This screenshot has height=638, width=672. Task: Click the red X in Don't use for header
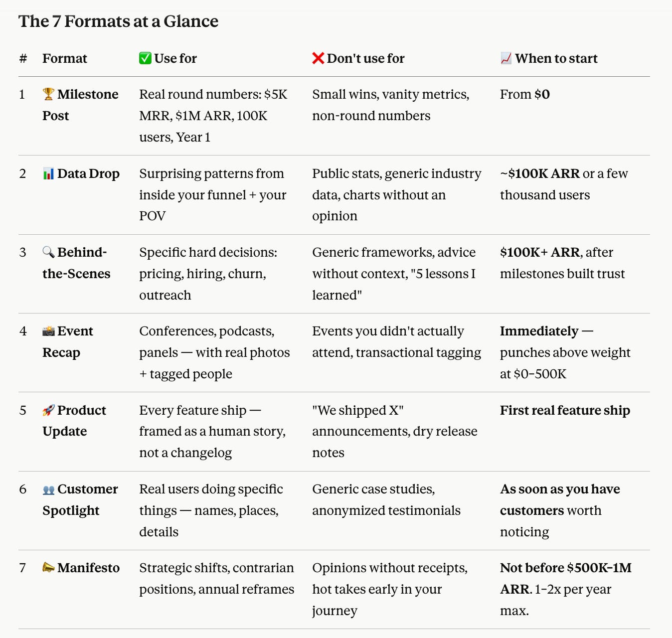point(318,58)
